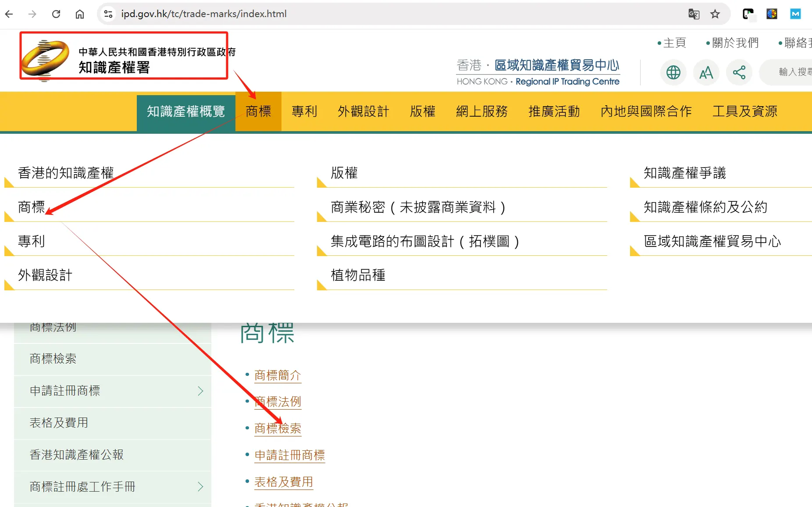Select the 商標 nav menu item
The height and width of the screenshot is (507, 812).
tap(258, 111)
